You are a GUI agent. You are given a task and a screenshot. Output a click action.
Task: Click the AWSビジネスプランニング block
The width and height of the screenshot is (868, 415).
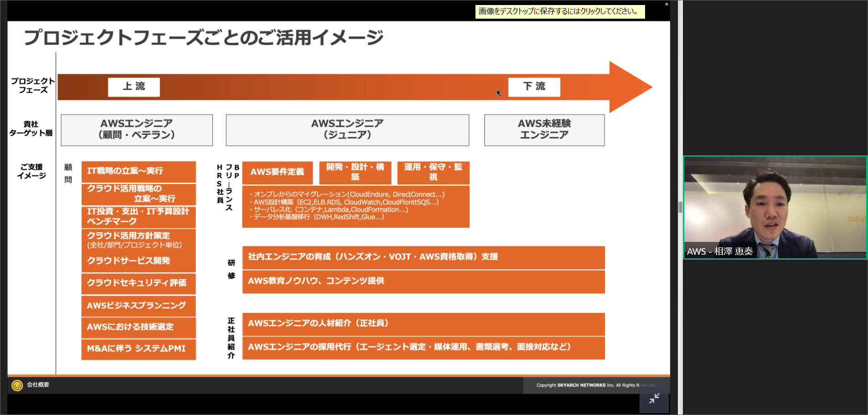(139, 306)
